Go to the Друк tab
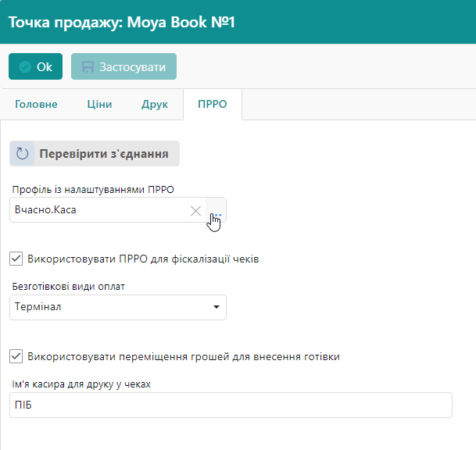Image resolution: width=476 pixels, height=450 pixels. click(x=155, y=105)
